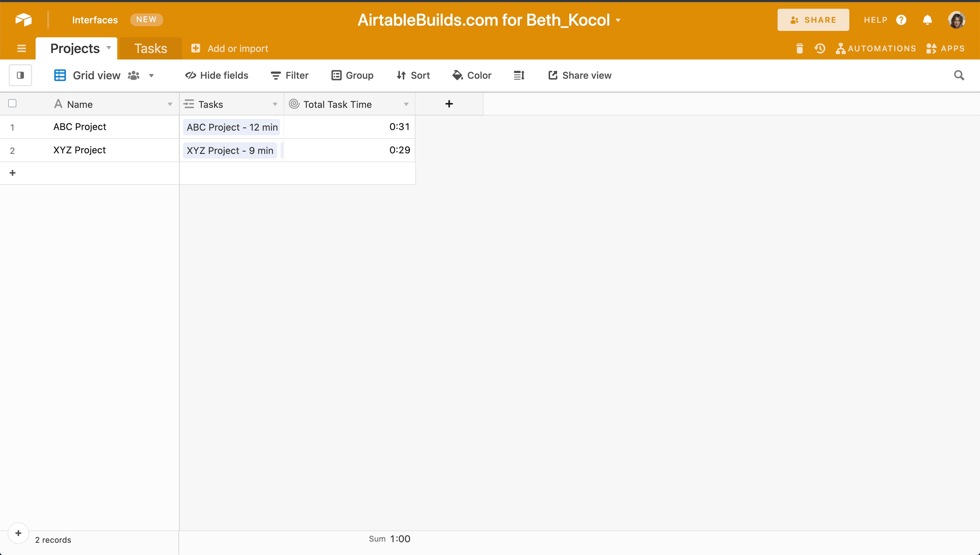Image resolution: width=980 pixels, height=555 pixels.
Task: Open the base title dropdown arrow
Action: (x=618, y=20)
